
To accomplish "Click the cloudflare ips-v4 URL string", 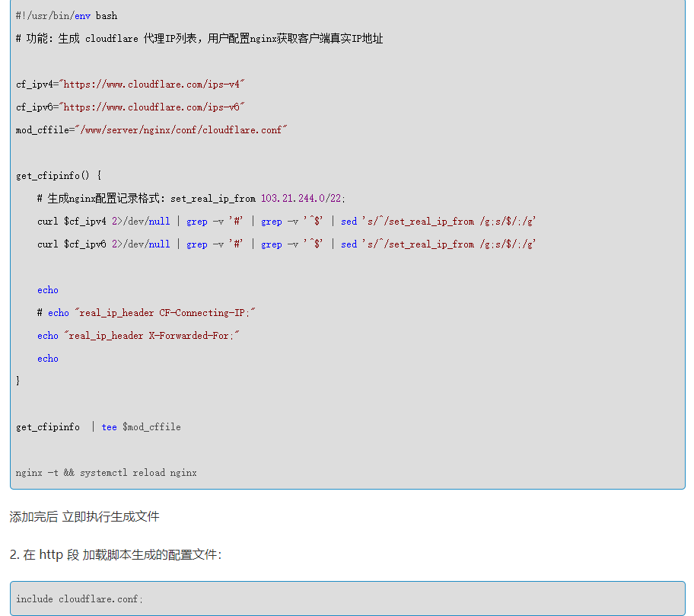I will (152, 84).
